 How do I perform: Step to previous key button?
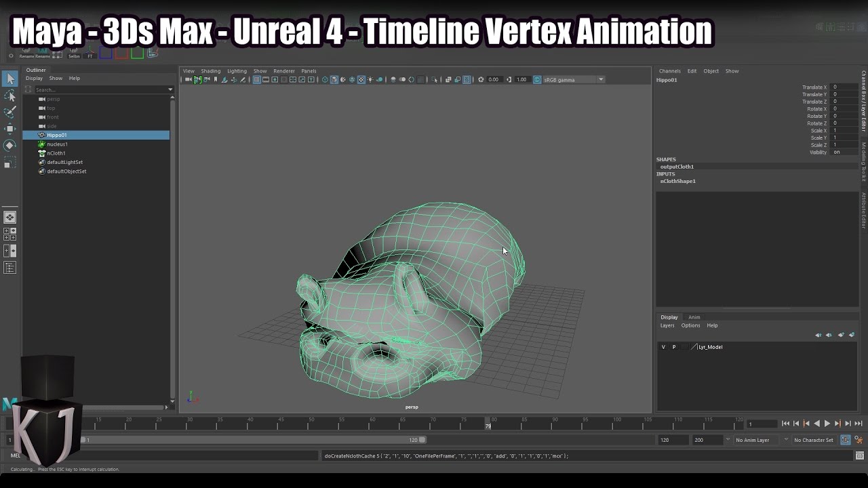tap(806, 424)
